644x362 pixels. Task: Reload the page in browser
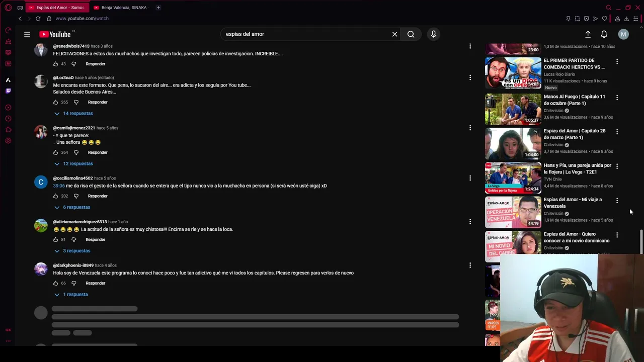(x=38, y=19)
